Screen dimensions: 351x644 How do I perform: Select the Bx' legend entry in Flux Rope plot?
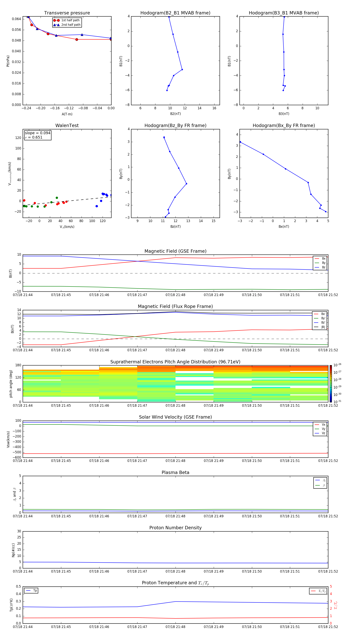320,314
